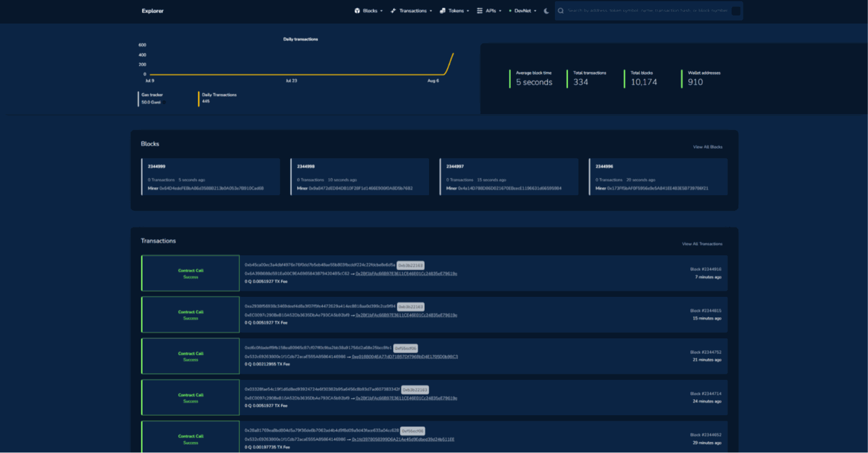This screenshot has width=868, height=453.
Task: Click the '24 minutes ago' timestamp
Action: pos(707,402)
